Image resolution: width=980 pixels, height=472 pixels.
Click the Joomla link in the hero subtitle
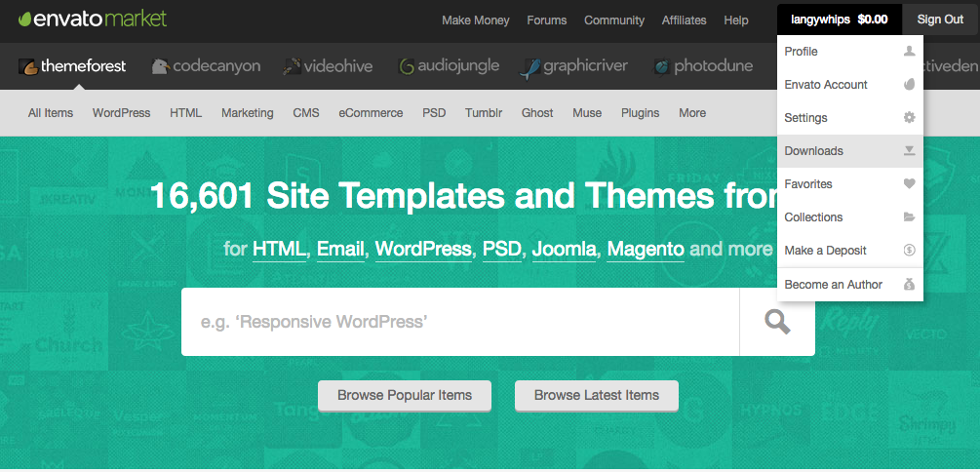click(x=564, y=250)
